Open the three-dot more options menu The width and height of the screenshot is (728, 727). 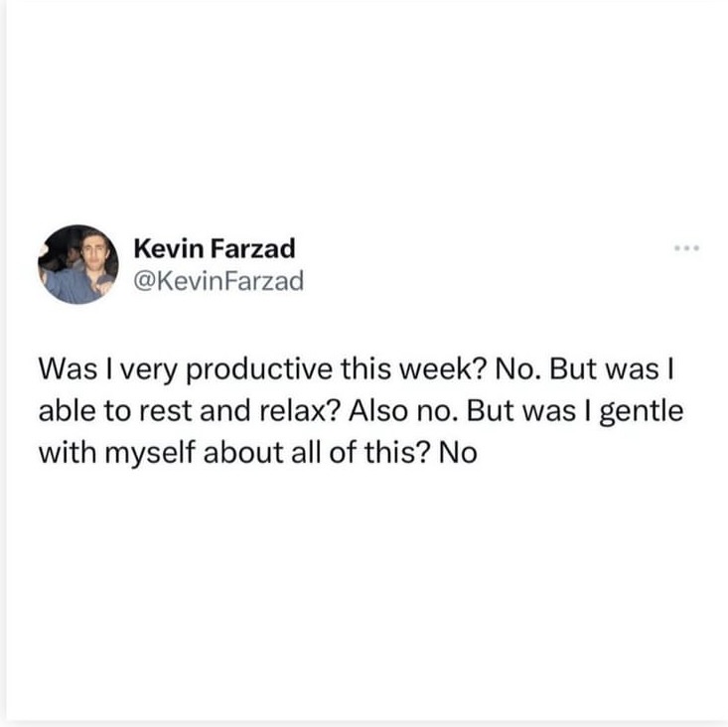click(686, 248)
